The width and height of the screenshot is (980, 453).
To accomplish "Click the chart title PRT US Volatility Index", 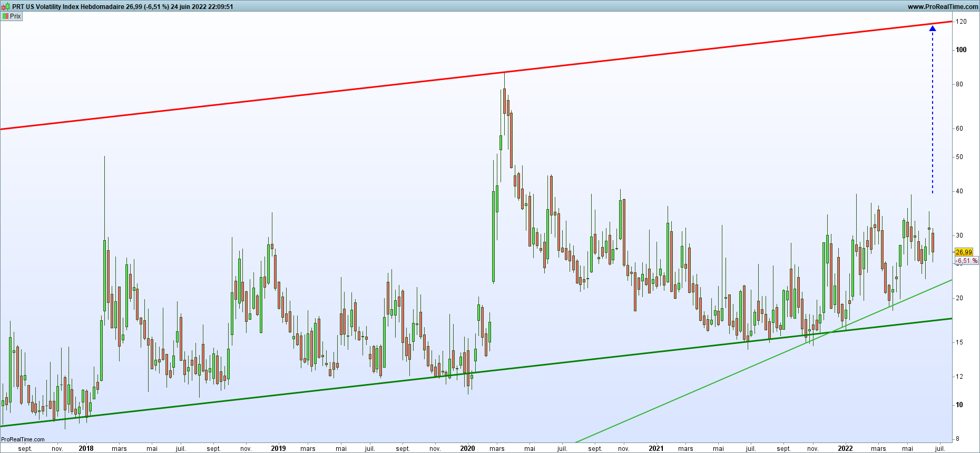I will [45, 7].
